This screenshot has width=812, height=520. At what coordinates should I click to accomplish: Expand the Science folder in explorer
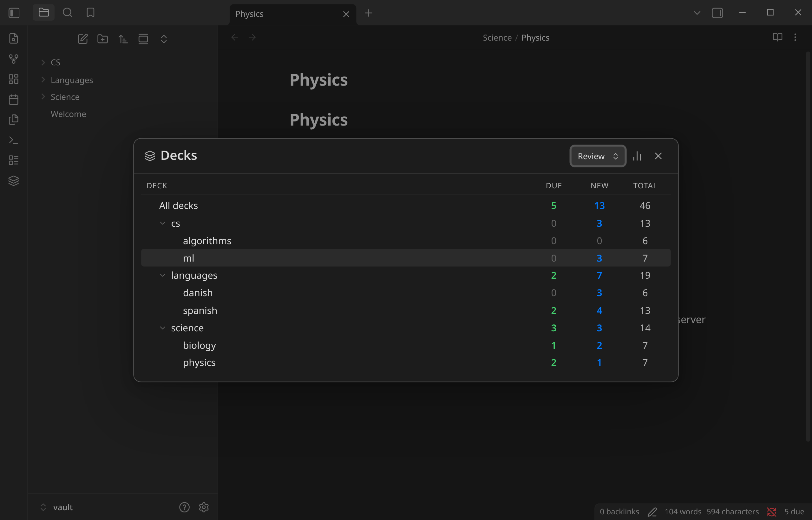pyautogui.click(x=43, y=97)
